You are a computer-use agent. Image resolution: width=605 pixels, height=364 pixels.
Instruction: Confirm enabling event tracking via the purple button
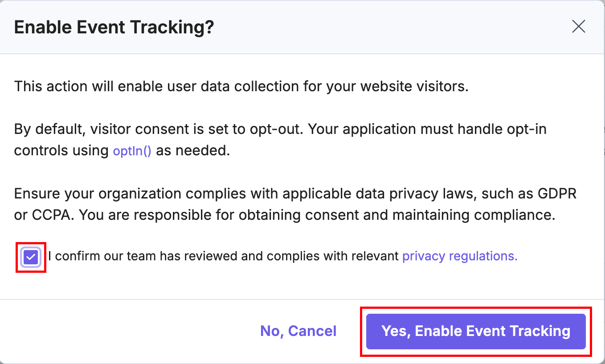(475, 331)
